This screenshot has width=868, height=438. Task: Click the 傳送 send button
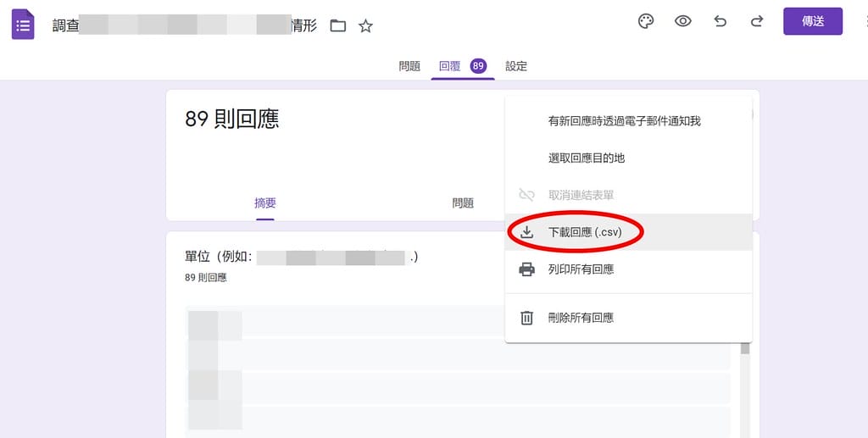(x=813, y=21)
